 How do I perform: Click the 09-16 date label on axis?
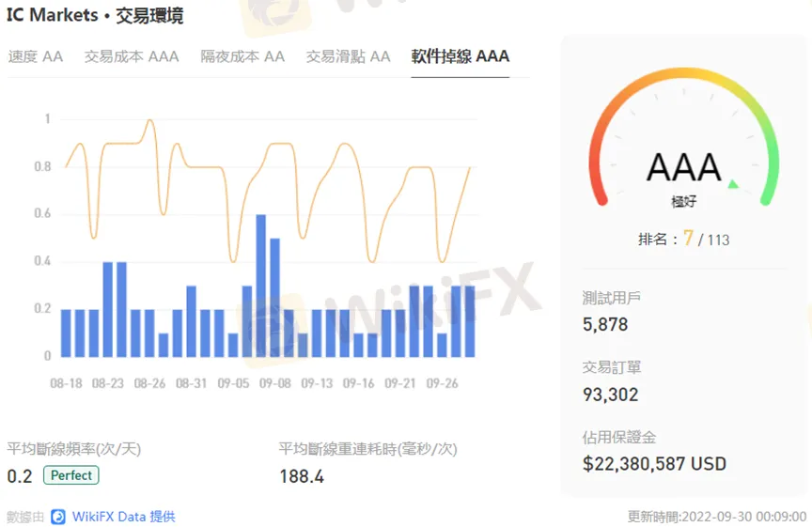tap(358, 383)
